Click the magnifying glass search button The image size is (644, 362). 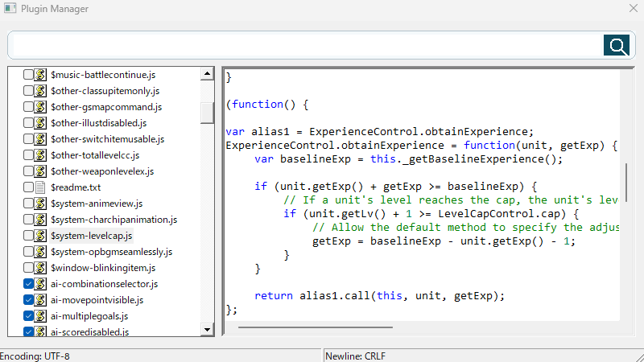617,45
